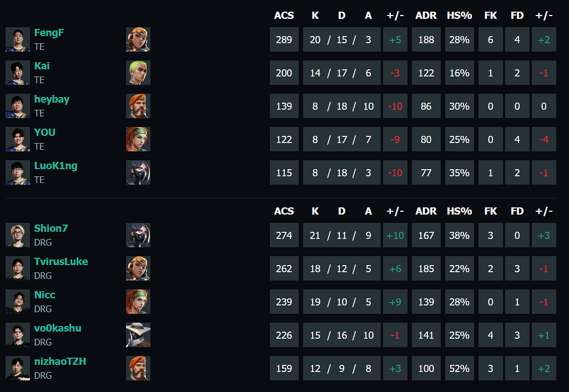Click Kai's Gekko agent icon
This screenshot has width=569, height=392.
[x=138, y=73]
